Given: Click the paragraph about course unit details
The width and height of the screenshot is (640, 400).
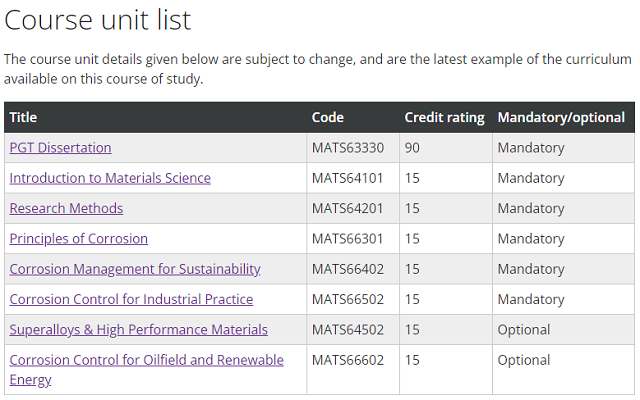Looking at the screenshot, I should (318, 69).
